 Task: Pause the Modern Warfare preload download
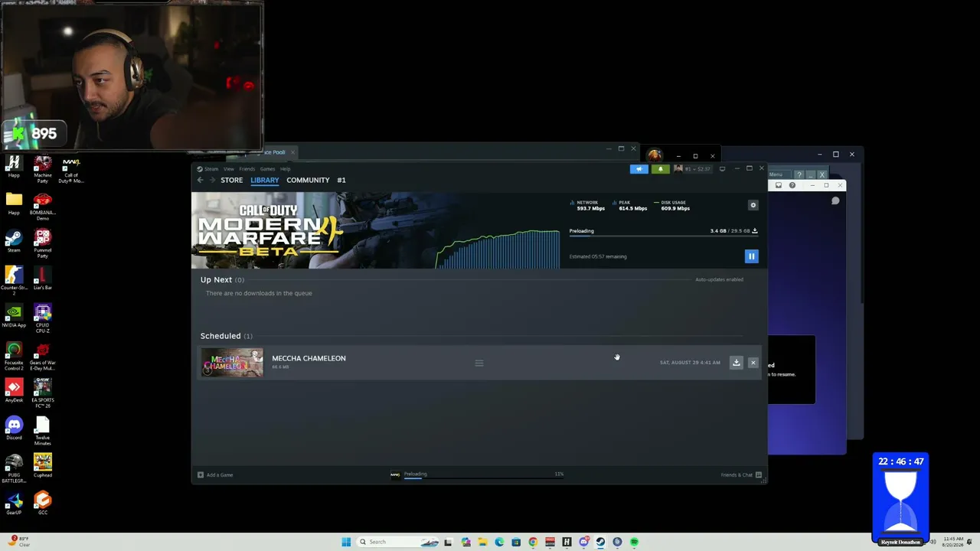click(x=751, y=256)
